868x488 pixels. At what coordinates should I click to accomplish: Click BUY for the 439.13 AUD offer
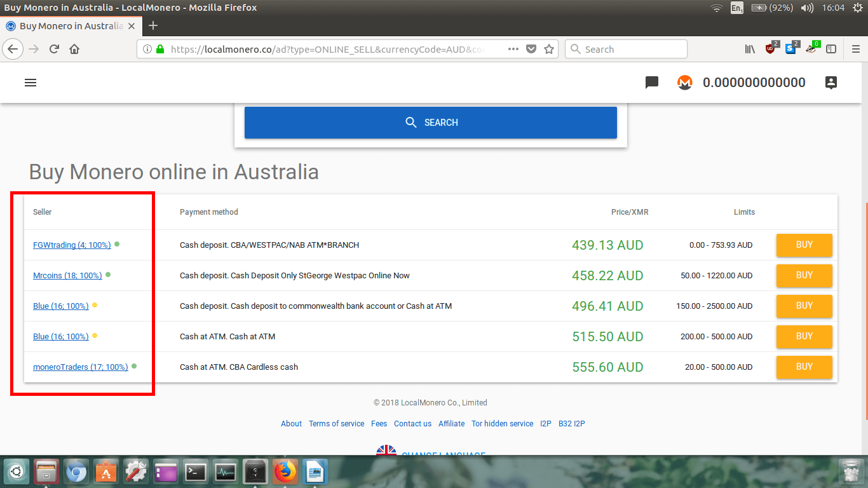(804, 245)
